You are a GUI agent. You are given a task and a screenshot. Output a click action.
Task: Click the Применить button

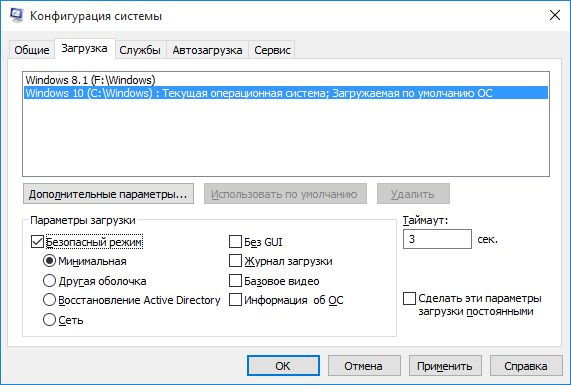[445, 366]
